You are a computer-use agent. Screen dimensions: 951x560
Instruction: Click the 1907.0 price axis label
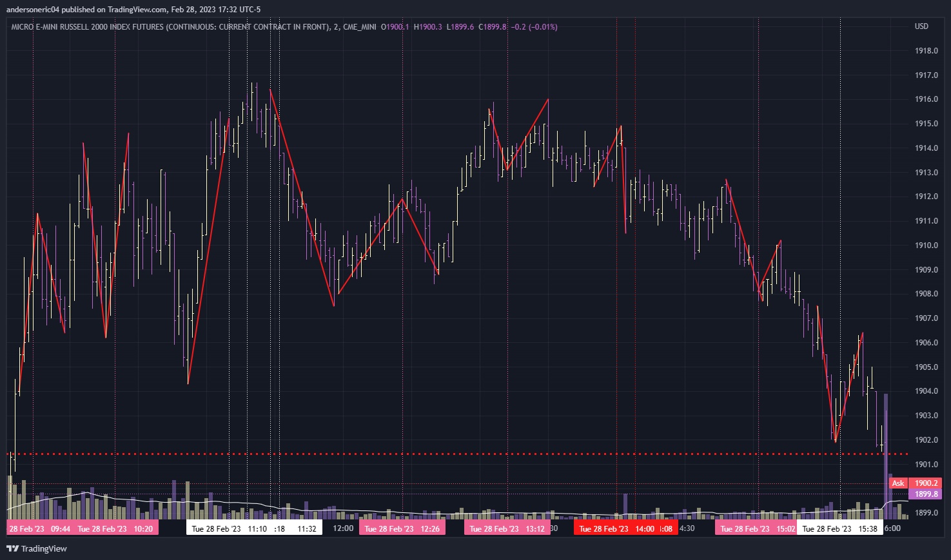pyautogui.click(x=926, y=318)
